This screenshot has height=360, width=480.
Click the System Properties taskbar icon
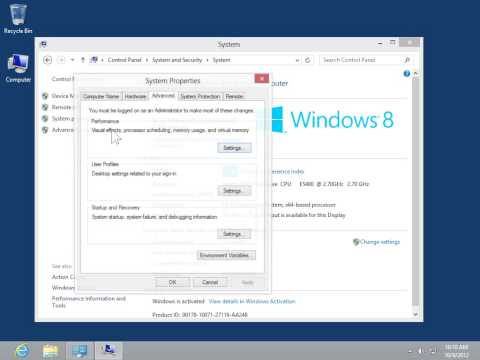[x=109, y=351]
